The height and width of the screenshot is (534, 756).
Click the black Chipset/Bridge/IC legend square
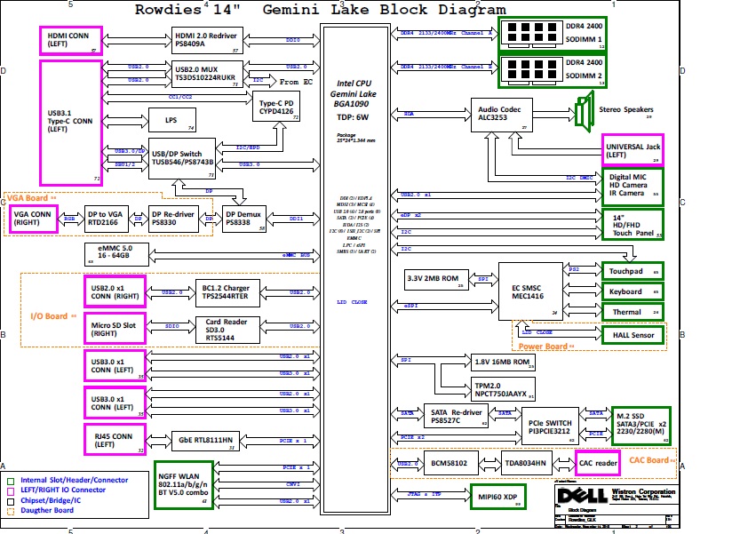pyautogui.click(x=11, y=501)
